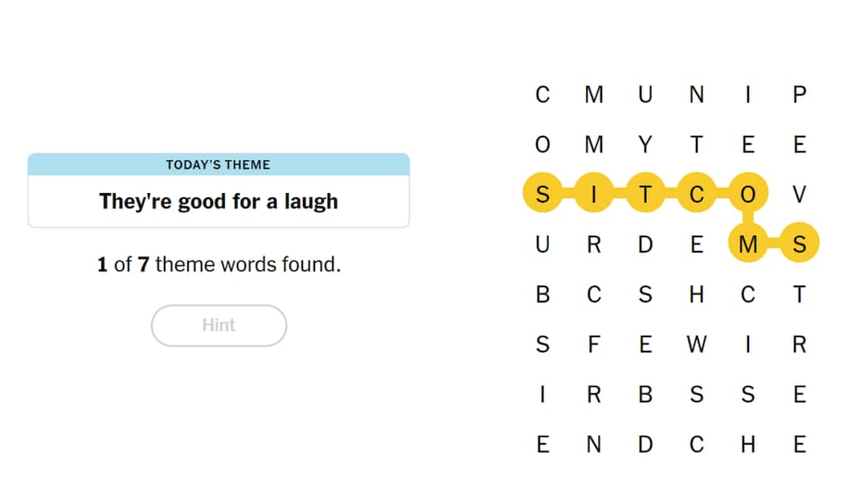Click the letter N in the top row

pos(697,95)
